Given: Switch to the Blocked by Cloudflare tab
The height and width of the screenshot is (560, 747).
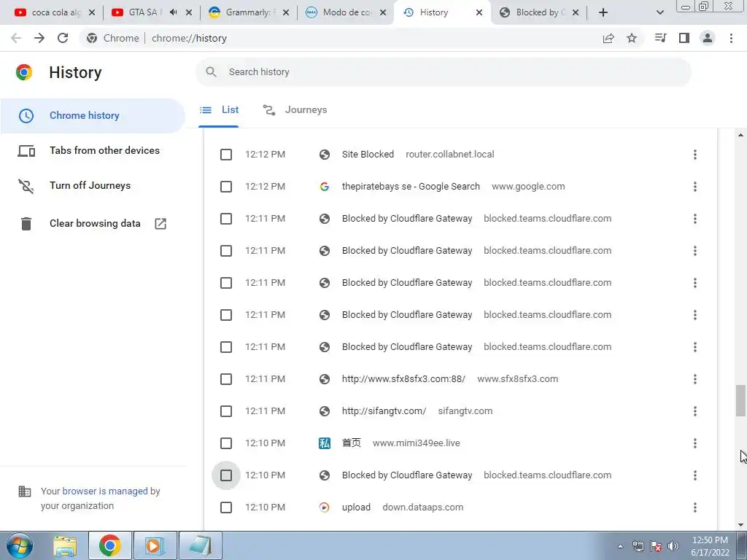Looking at the screenshot, I should point(538,12).
